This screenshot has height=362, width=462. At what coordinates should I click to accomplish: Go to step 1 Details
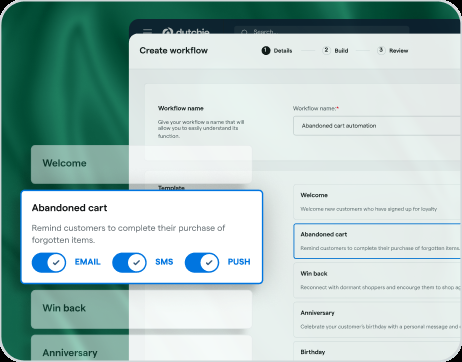pyautogui.click(x=277, y=51)
